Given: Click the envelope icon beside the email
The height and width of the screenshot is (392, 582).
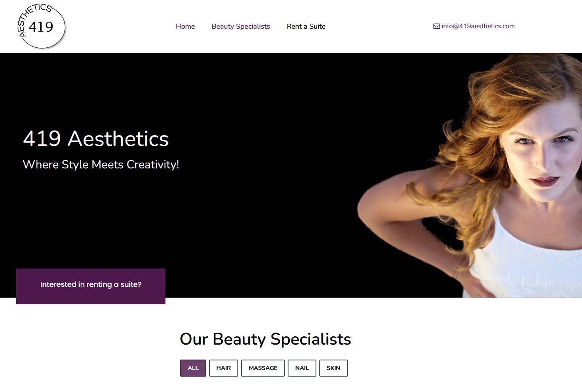Looking at the screenshot, I should tap(436, 26).
